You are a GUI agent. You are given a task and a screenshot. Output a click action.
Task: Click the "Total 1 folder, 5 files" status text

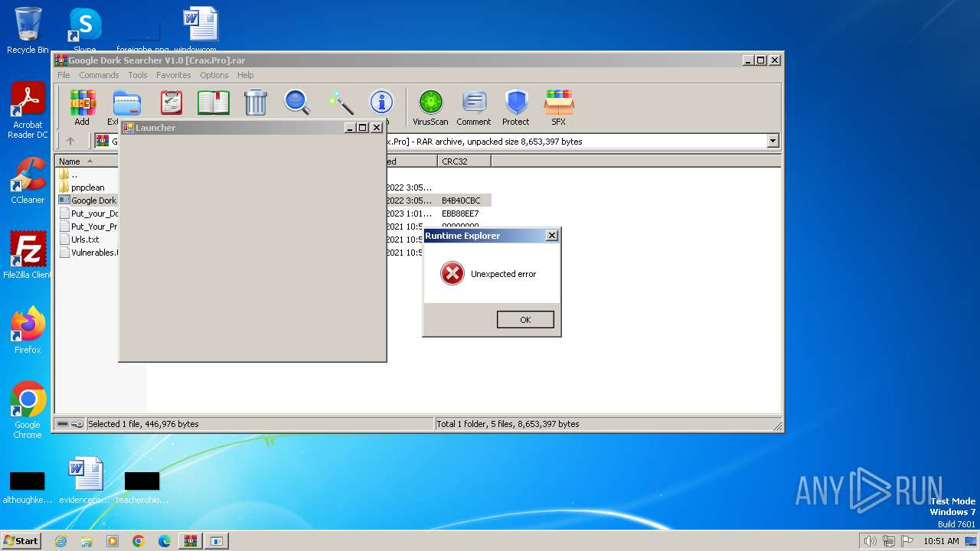508,424
